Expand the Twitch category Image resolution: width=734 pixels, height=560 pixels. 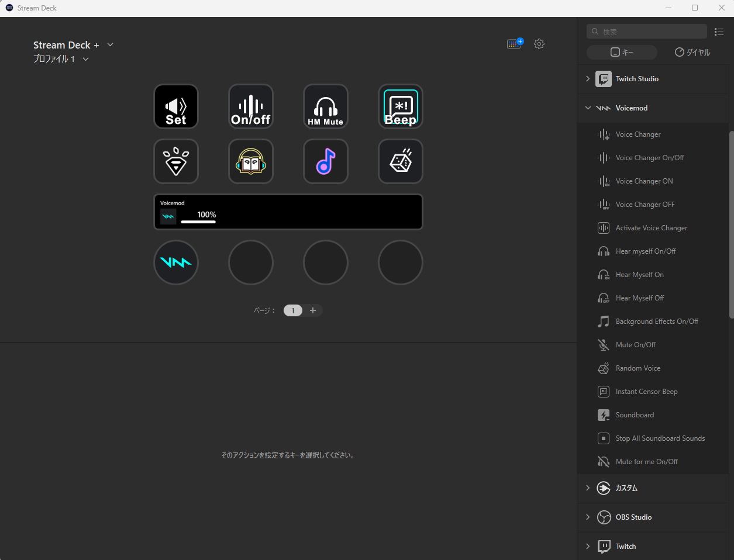[x=588, y=547]
